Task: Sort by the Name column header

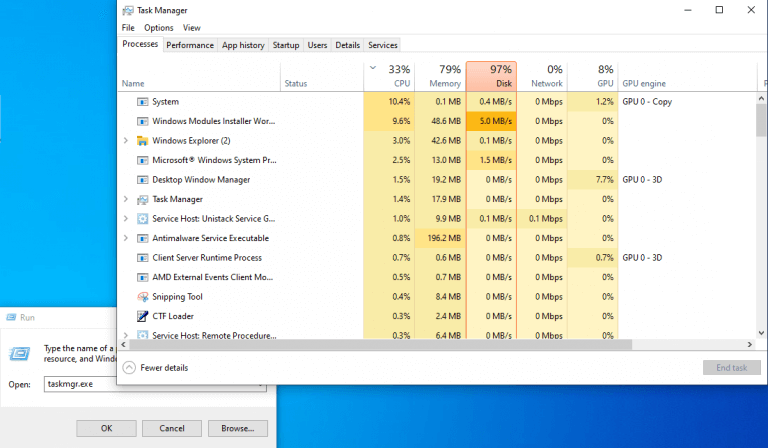Action: click(x=199, y=76)
